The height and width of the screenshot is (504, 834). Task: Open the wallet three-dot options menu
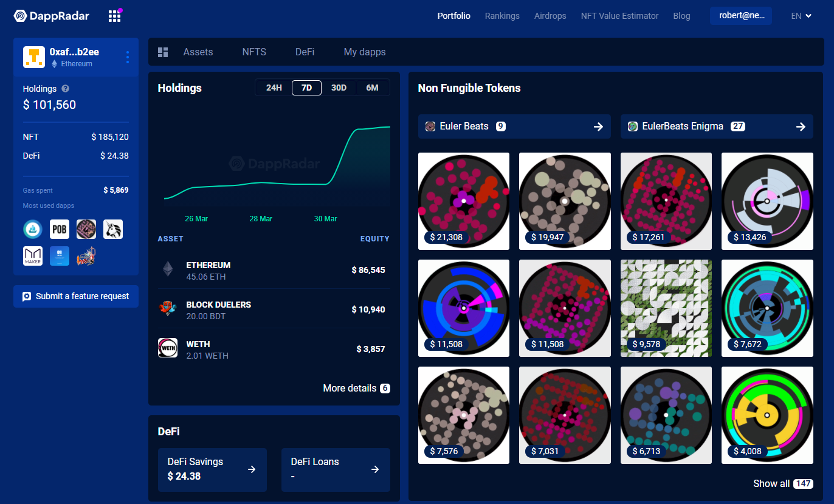coord(127,57)
